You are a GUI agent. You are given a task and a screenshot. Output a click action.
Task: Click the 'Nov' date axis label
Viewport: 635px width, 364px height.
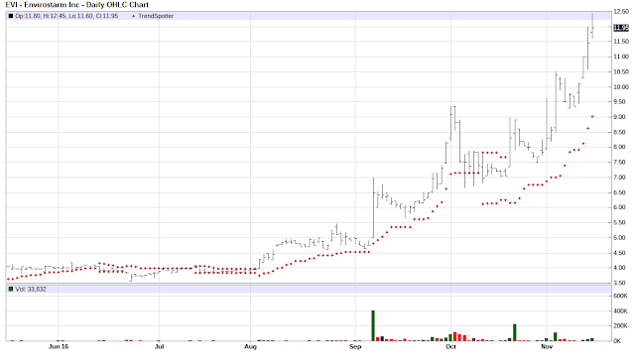547,346
